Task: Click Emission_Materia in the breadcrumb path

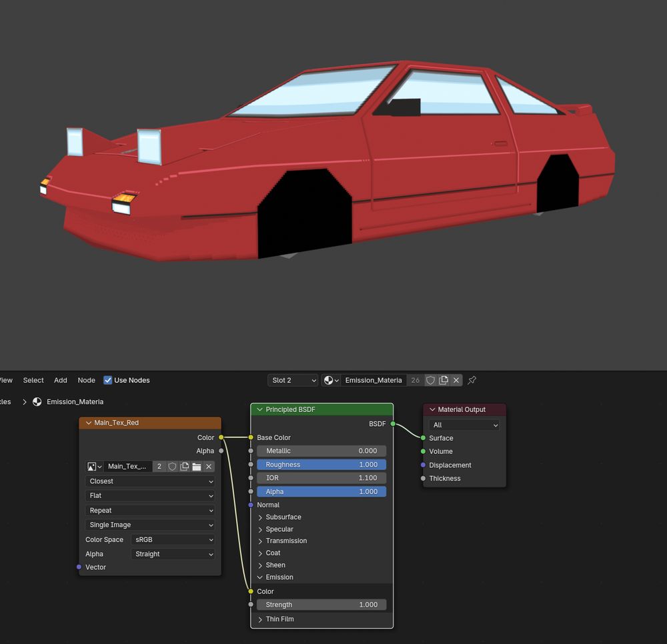Action: (75, 402)
